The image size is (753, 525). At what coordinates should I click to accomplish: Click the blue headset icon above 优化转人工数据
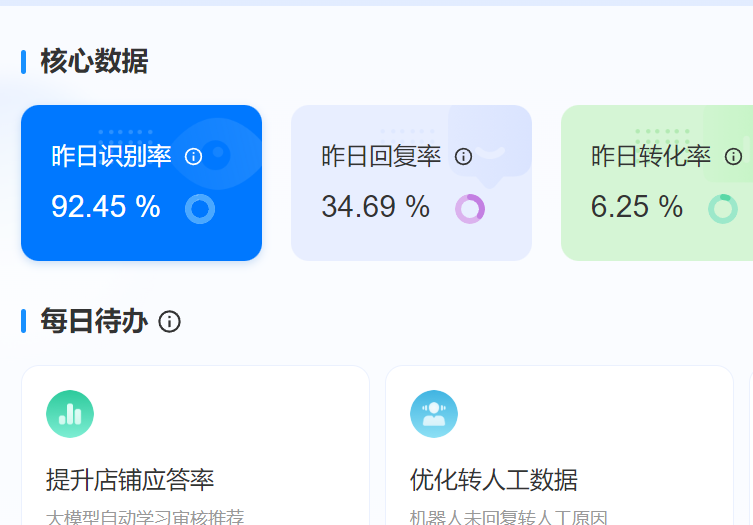pyautogui.click(x=434, y=414)
